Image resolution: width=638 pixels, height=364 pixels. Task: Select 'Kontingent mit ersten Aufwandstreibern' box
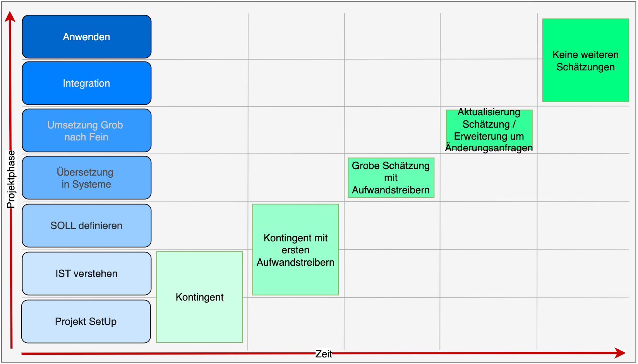tap(295, 250)
